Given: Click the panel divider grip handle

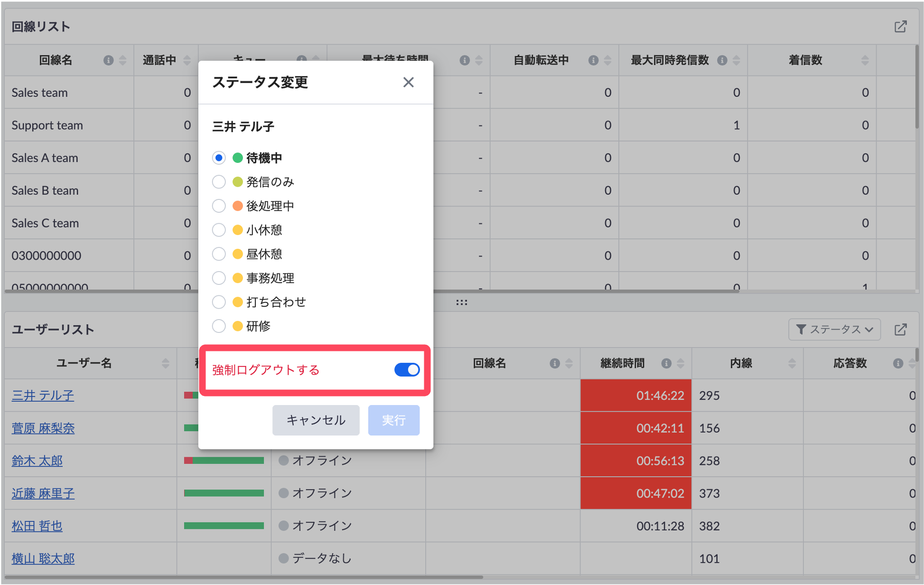Looking at the screenshot, I should (x=462, y=302).
